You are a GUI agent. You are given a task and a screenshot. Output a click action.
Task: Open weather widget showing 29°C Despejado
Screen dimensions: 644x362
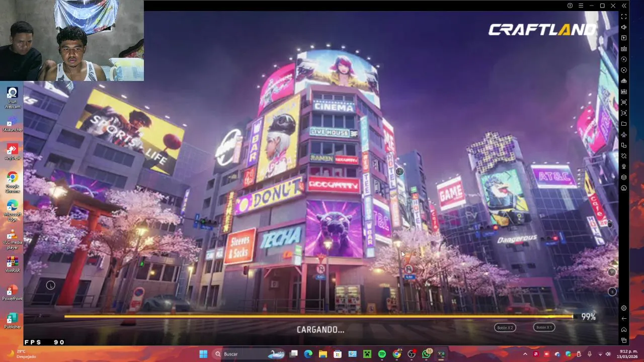[20, 354]
